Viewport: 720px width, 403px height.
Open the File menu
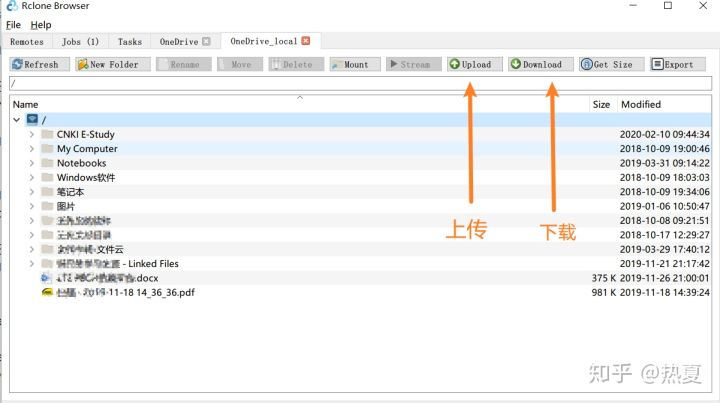(x=13, y=25)
